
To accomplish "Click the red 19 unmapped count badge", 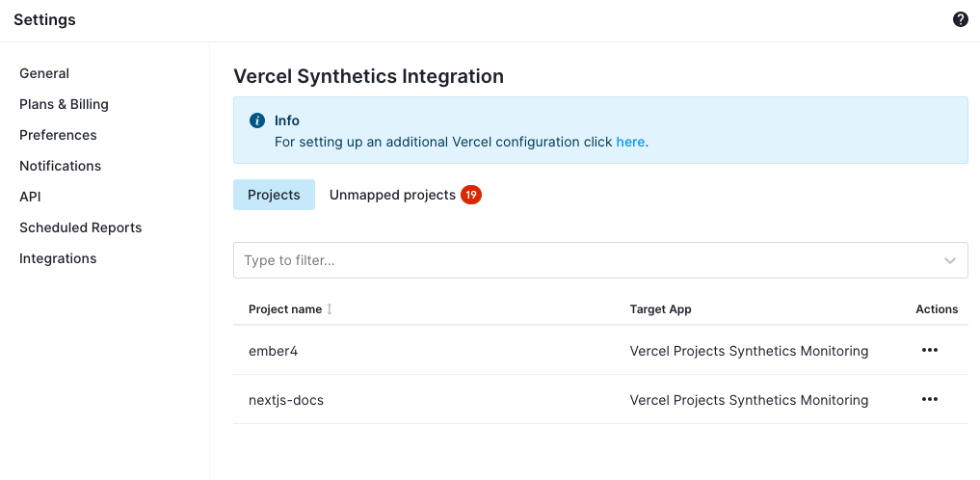I will coord(470,195).
